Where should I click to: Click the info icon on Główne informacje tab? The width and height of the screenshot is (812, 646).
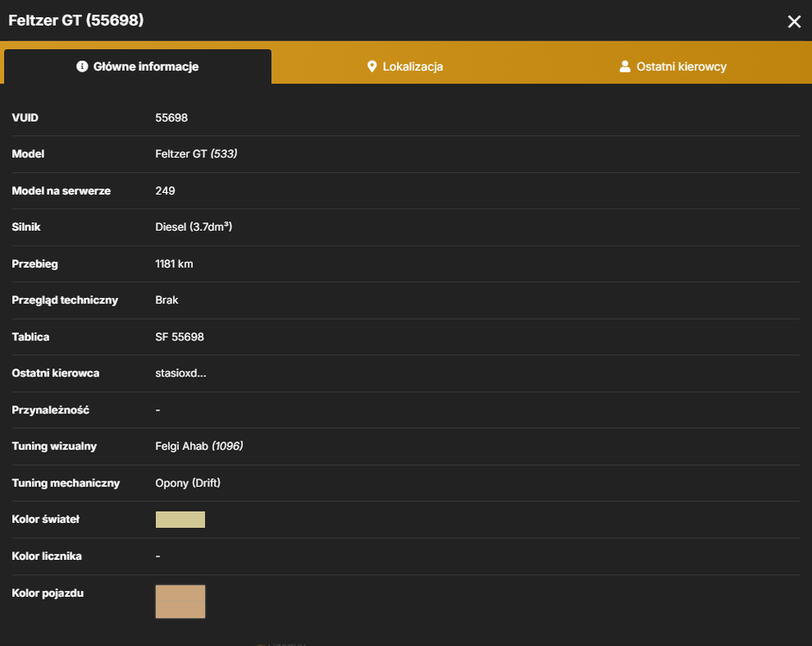(82, 66)
